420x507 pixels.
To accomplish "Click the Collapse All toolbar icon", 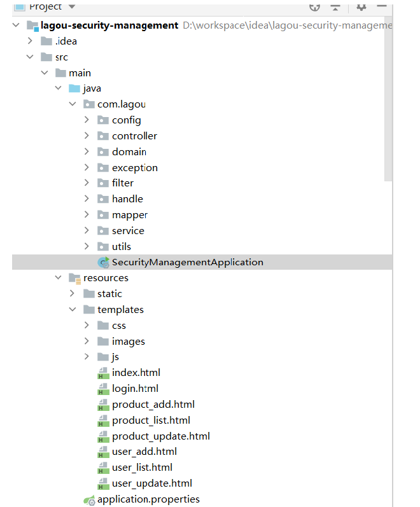I will pyautogui.click(x=335, y=8).
